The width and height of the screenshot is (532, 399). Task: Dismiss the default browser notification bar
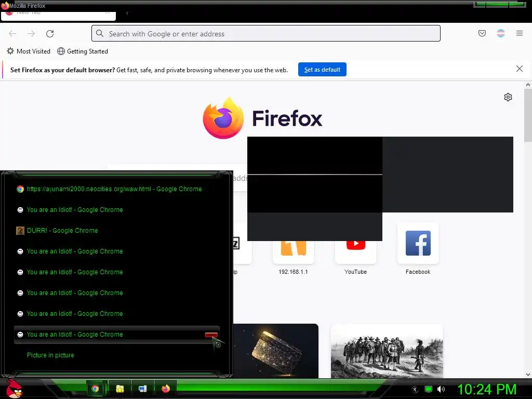519,69
